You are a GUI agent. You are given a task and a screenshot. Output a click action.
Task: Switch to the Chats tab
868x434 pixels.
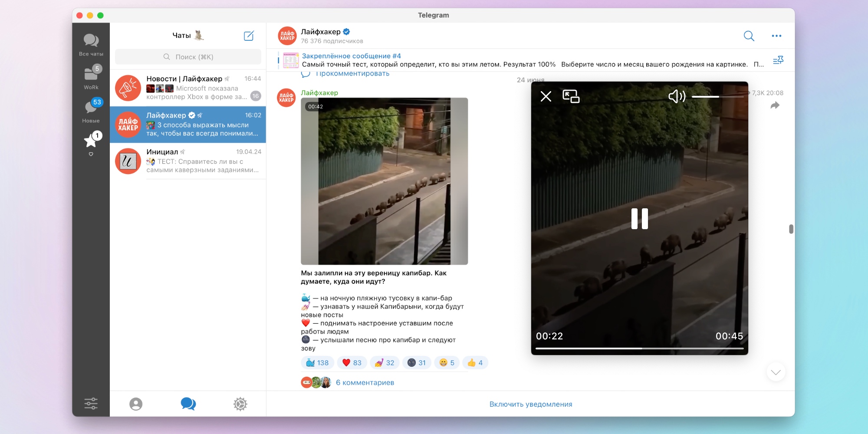[x=188, y=404]
